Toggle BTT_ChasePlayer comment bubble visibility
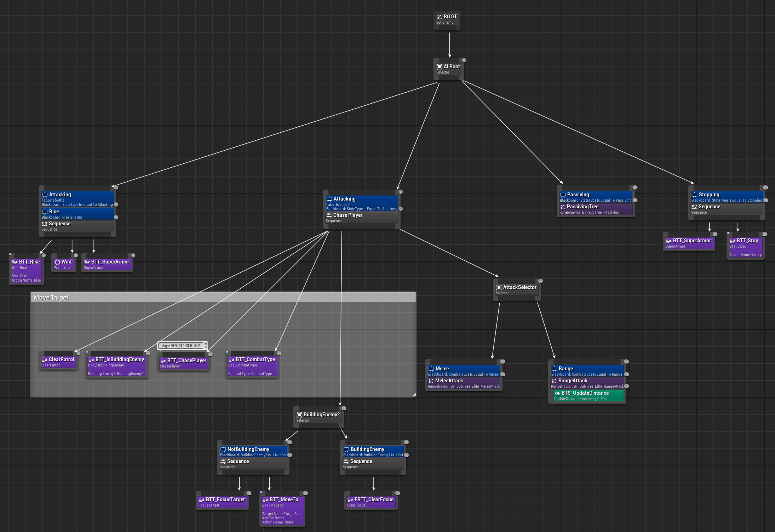The image size is (775, 532). click(206, 347)
